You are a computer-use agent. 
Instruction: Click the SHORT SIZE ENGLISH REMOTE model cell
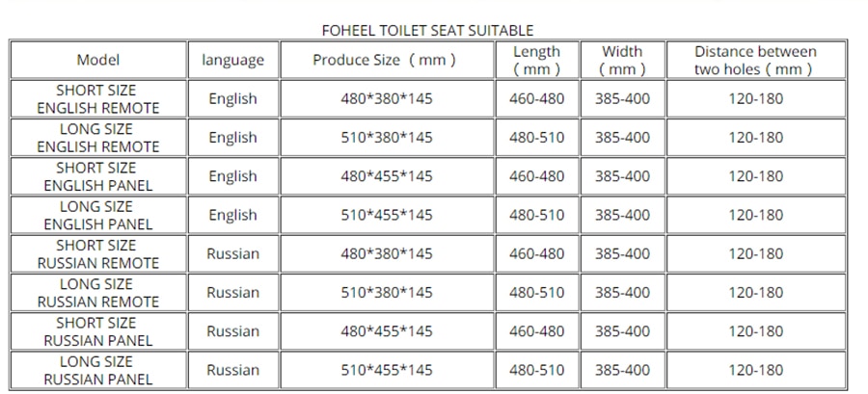98,98
